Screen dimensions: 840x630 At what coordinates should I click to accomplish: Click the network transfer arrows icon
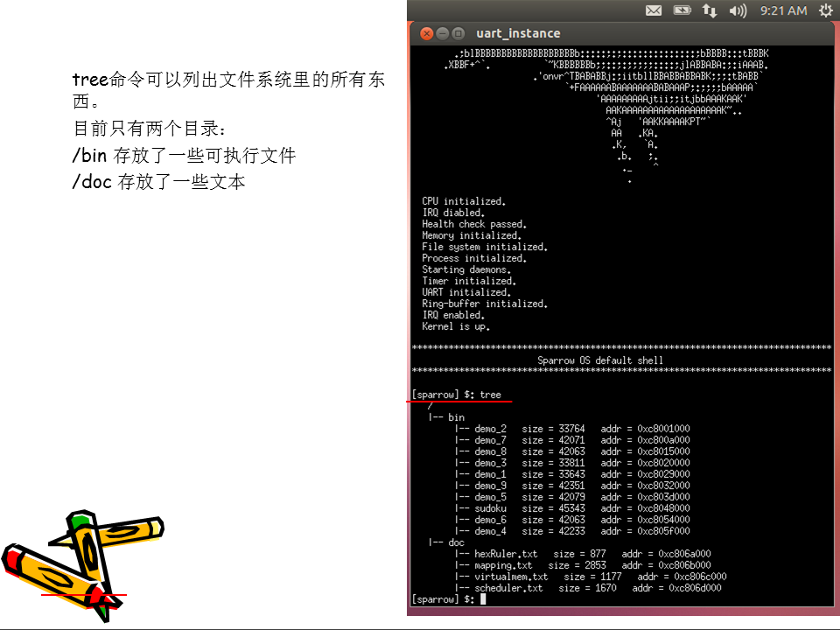710,10
